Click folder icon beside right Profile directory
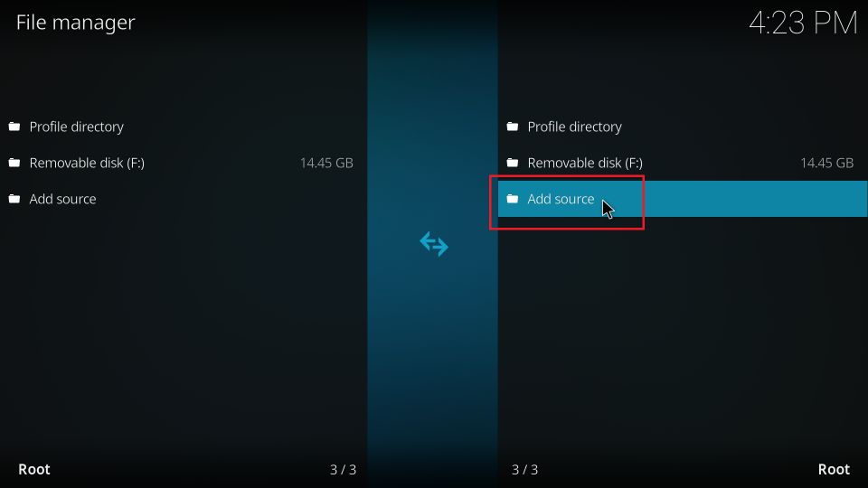 [513, 127]
